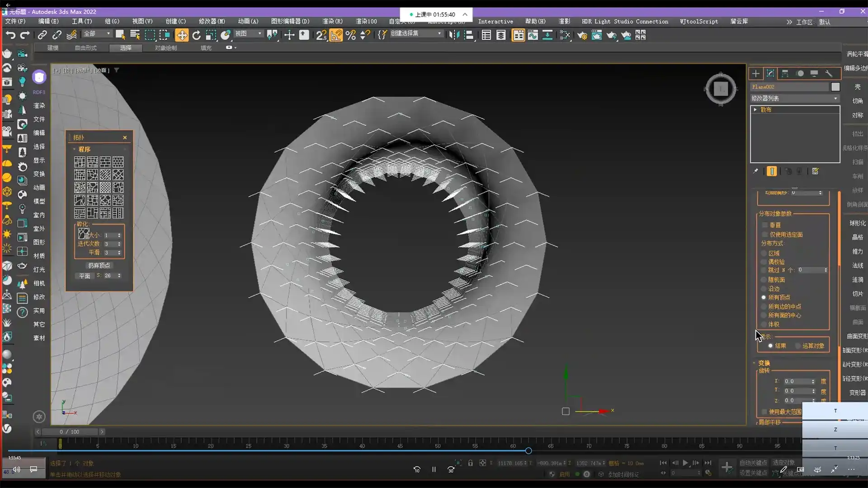The height and width of the screenshot is (488, 868).
Task: Toggle the Angle Snap tool
Action: (336, 35)
